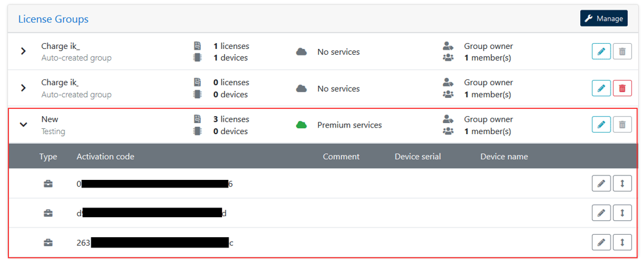Expand the first Charge ik_ group
The height and width of the screenshot is (263, 644).
click(23, 52)
